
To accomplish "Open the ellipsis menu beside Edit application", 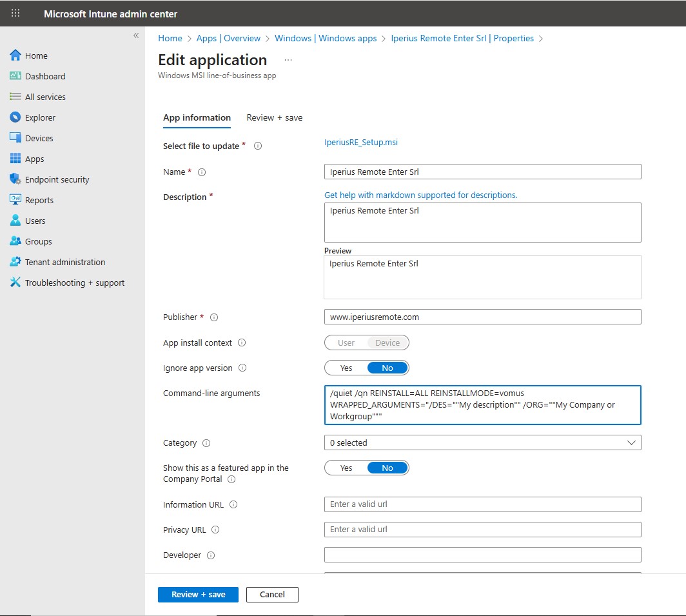I will pyautogui.click(x=288, y=60).
